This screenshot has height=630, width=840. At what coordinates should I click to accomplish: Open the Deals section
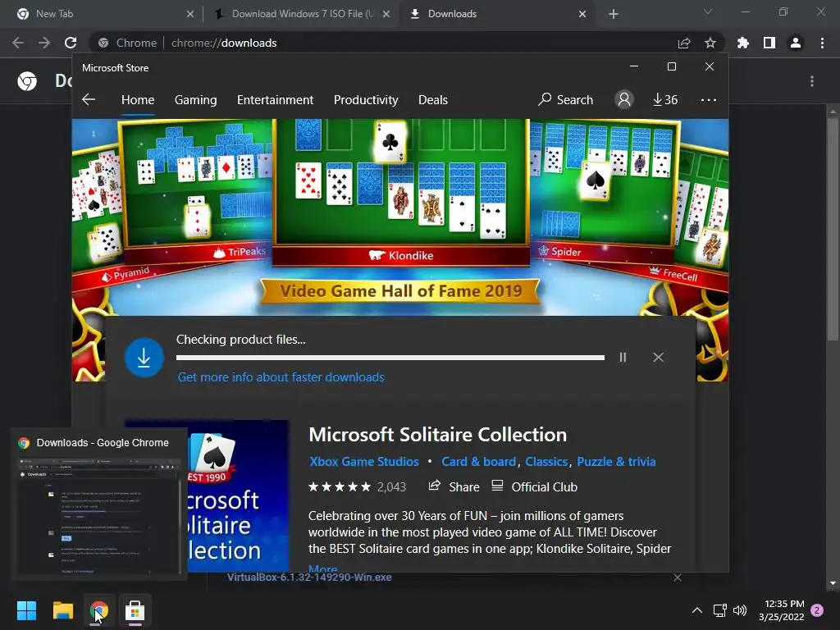click(433, 99)
